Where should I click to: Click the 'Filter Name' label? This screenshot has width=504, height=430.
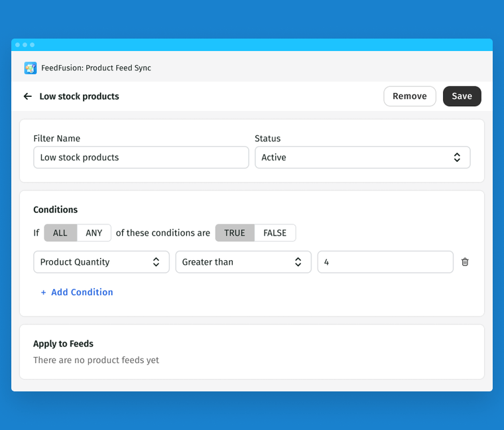(57, 139)
